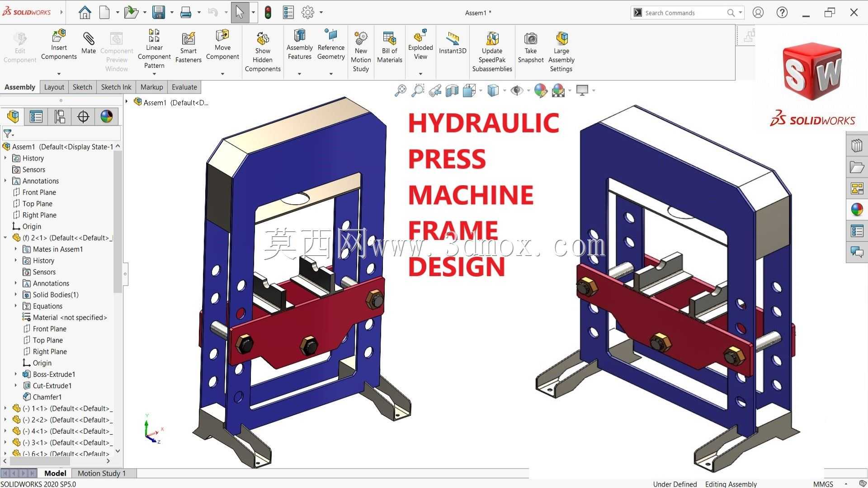Image resolution: width=868 pixels, height=488 pixels.
Task: Click Update SpeedPak Subassemblies
Action: pyautogui.click(x=492, y=52)
